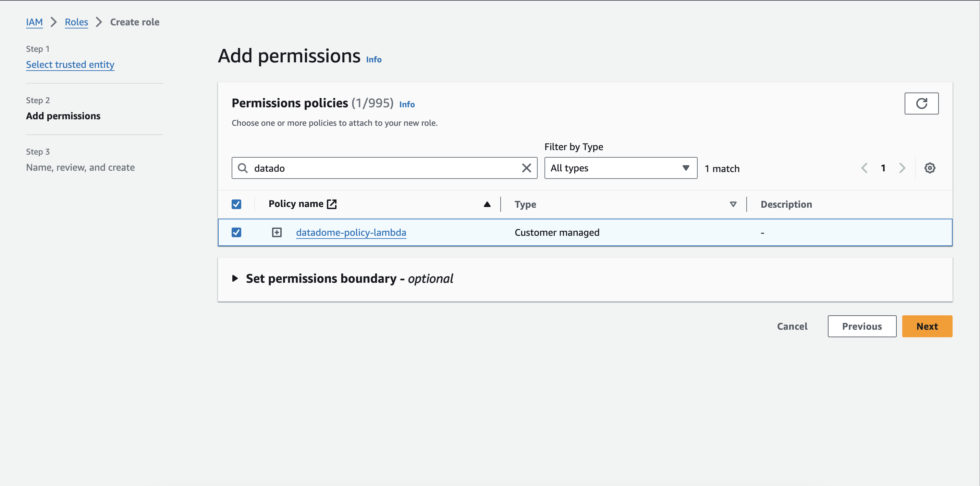The image size is (980, 486).
Task: Click the search clear X icon in search box
Action: [526, 168]
